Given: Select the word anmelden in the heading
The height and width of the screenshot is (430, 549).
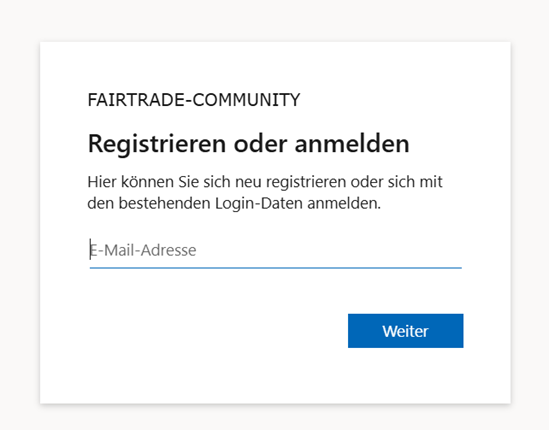Looking at the screenshot, I should click(352, 144).
